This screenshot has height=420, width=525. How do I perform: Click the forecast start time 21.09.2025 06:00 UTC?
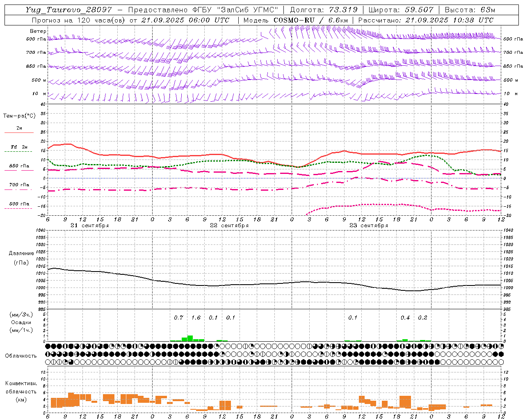coord(185,20)
